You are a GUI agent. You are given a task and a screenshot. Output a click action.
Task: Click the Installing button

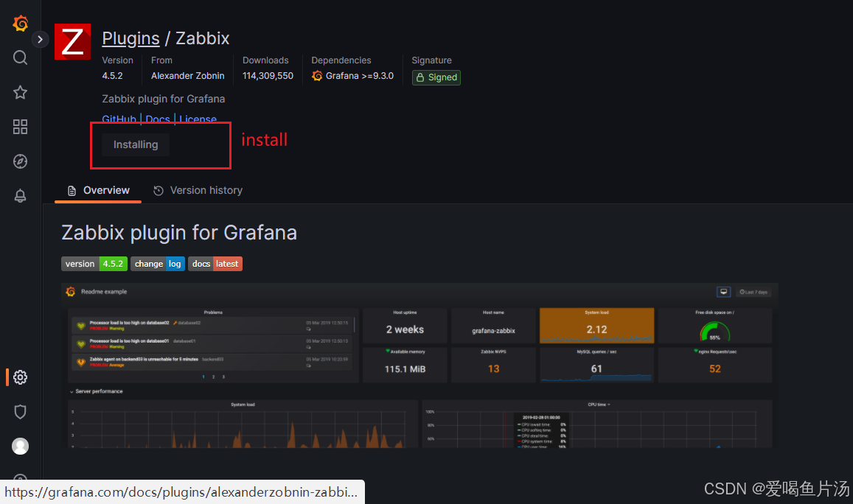coord(136,144)
